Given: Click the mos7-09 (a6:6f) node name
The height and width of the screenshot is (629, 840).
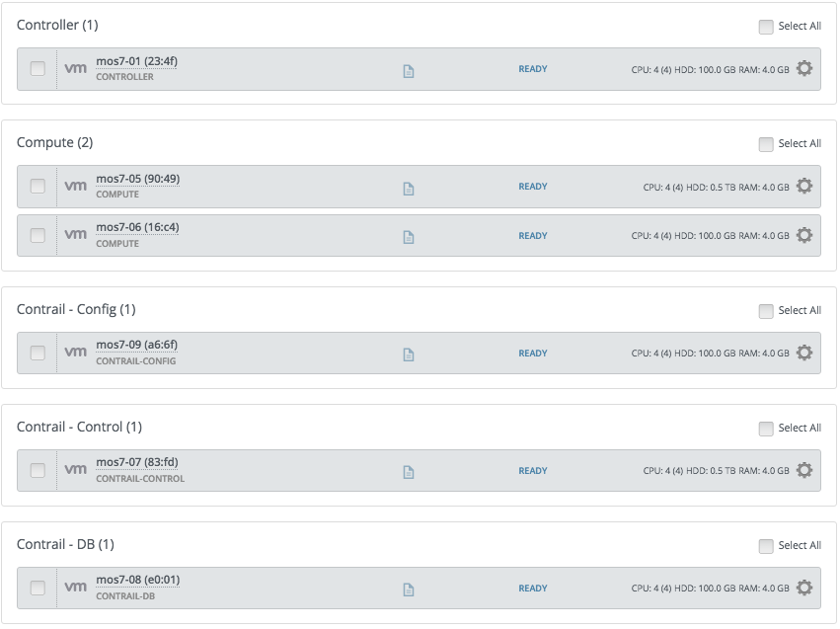Looking at the screenshot, I should 136,345.
